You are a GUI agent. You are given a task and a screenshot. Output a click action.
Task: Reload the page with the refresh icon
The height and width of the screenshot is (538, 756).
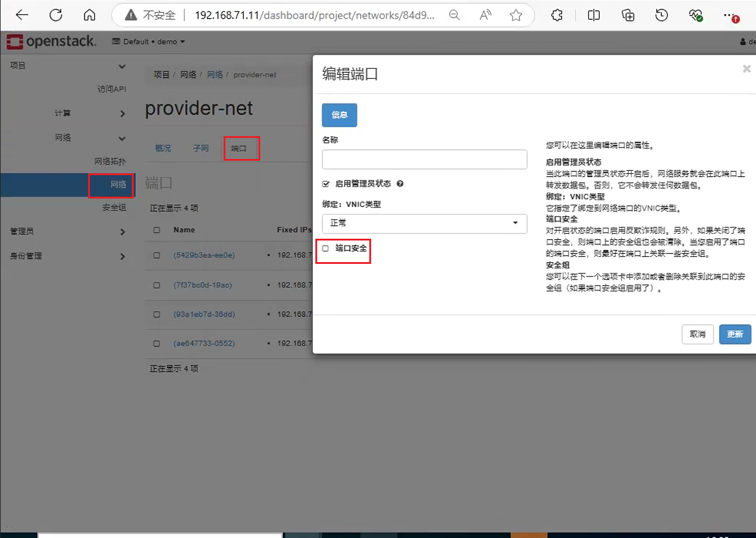(56, 15)
